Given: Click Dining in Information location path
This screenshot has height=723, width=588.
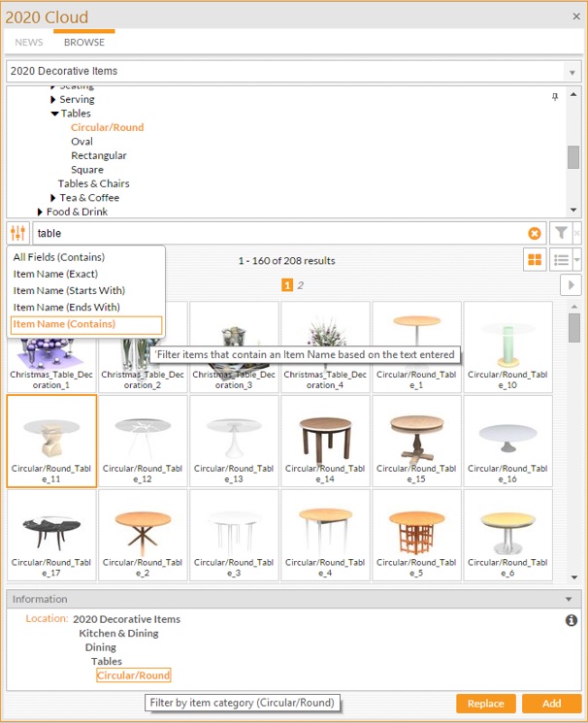Looking at the screenshot, I should 101,647.
